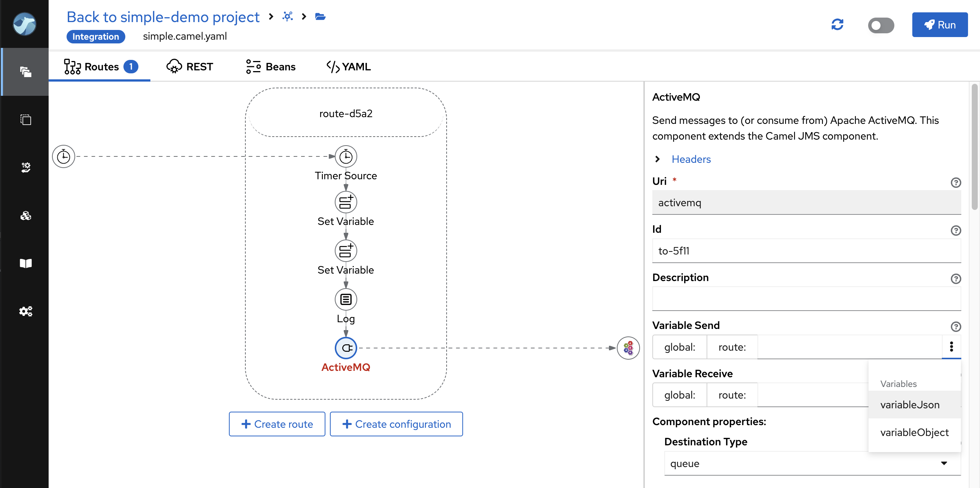
Task: Switch to the YAML tab
Action: click(349, 67)
